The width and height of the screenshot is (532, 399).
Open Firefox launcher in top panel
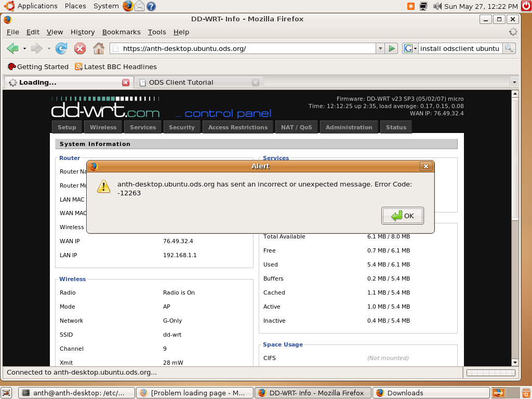tap(128, 6)
